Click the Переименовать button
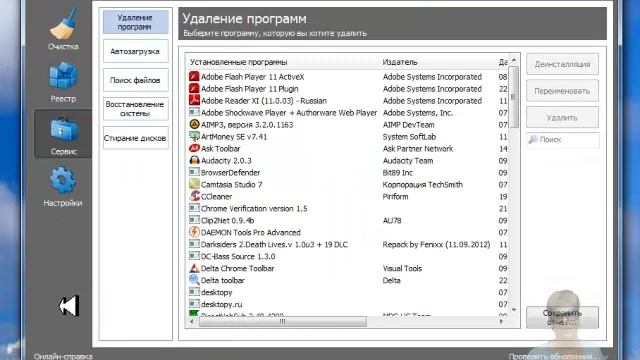The width and height of the screenshot is (640, 360). (562, 91)
